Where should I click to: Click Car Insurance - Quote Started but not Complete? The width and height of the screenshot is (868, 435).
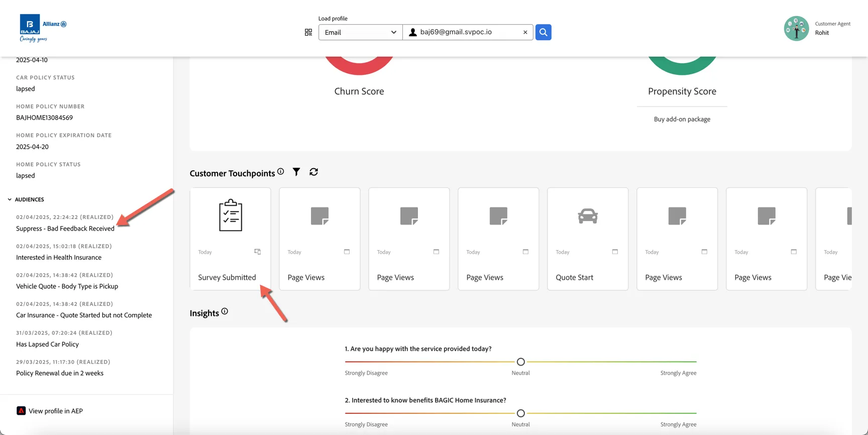pyautogui.click(x=84, y=315)
